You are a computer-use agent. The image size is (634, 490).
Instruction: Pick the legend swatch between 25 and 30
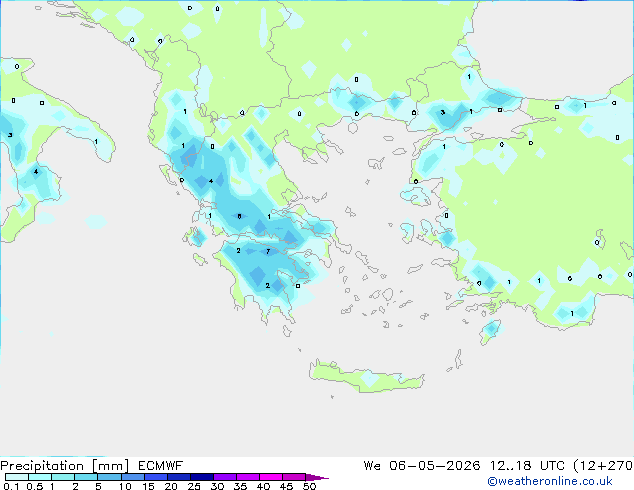pos(202,477)
